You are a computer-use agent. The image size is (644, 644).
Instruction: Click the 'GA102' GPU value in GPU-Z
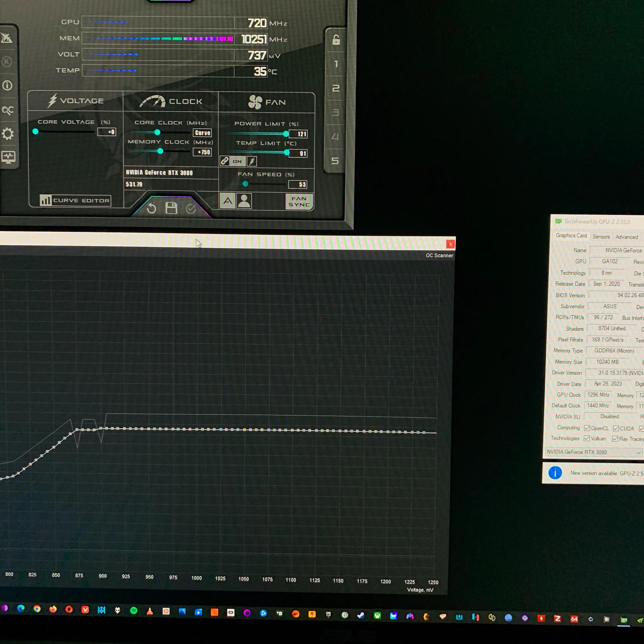click(x=610, y=261)
